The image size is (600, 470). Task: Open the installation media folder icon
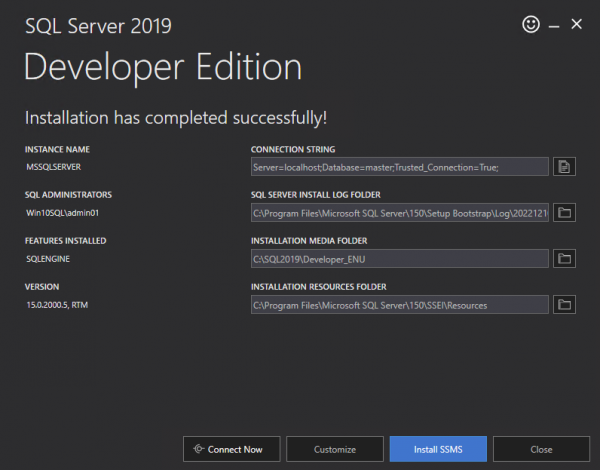(564, 258)
